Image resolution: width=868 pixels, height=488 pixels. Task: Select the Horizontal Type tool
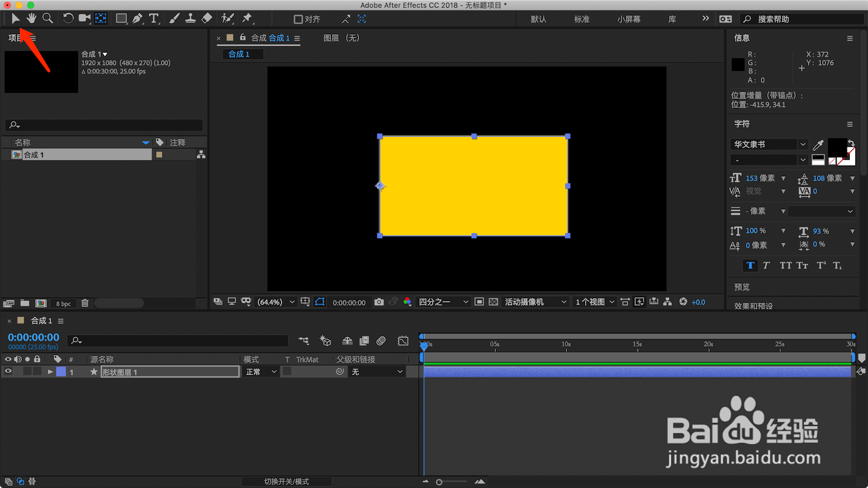pyautogui.click(x=154, y=19)
